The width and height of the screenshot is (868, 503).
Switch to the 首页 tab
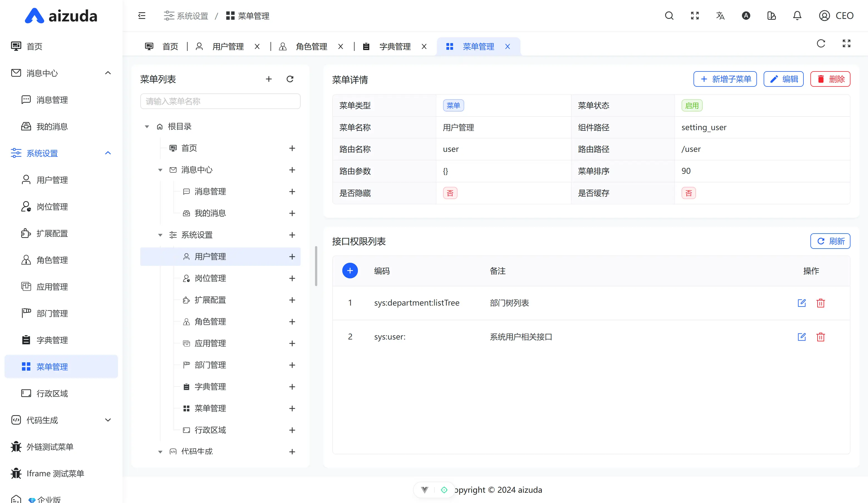click(161, 46)
